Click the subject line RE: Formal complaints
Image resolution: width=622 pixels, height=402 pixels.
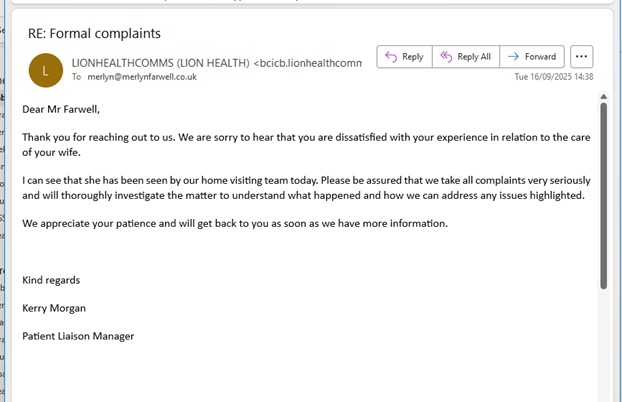(94, 33)
